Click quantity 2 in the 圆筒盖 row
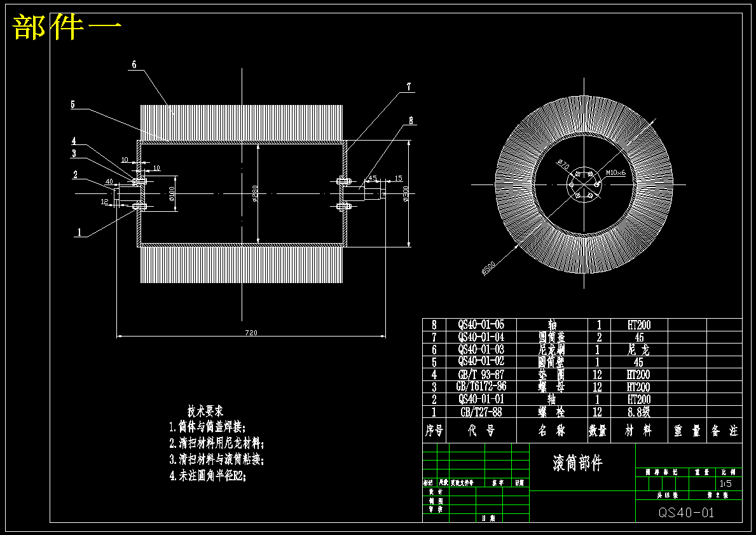The height and width of the screenshot is (535, 756). [599, 337]
